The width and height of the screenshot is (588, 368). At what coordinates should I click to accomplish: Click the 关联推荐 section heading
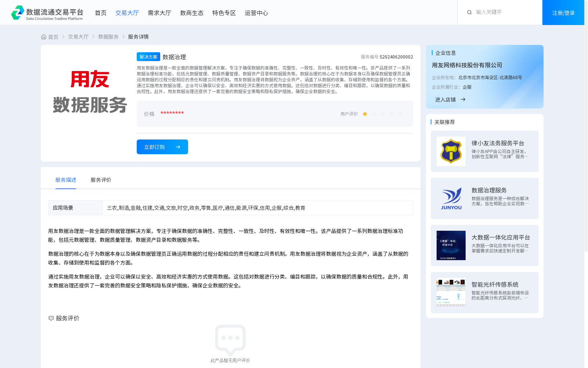click(x=445, y=122)
